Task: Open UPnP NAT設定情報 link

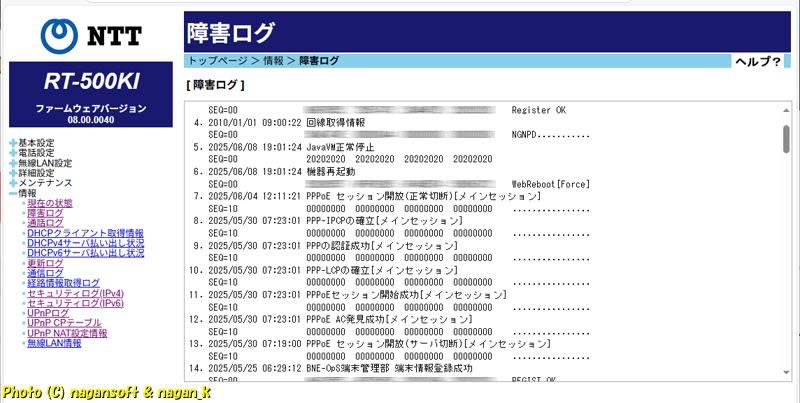Action: 67,333
